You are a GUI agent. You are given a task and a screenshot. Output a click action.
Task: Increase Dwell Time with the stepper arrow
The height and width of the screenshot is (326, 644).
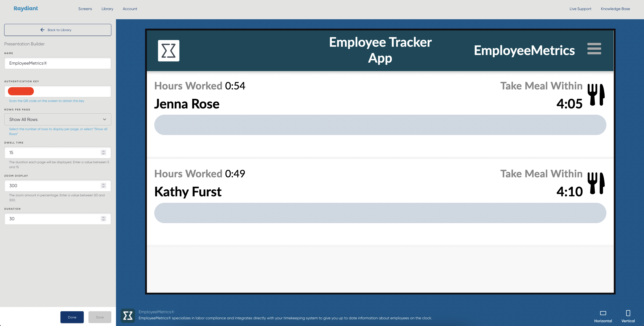pyautogui.click(x=103, y=151)
